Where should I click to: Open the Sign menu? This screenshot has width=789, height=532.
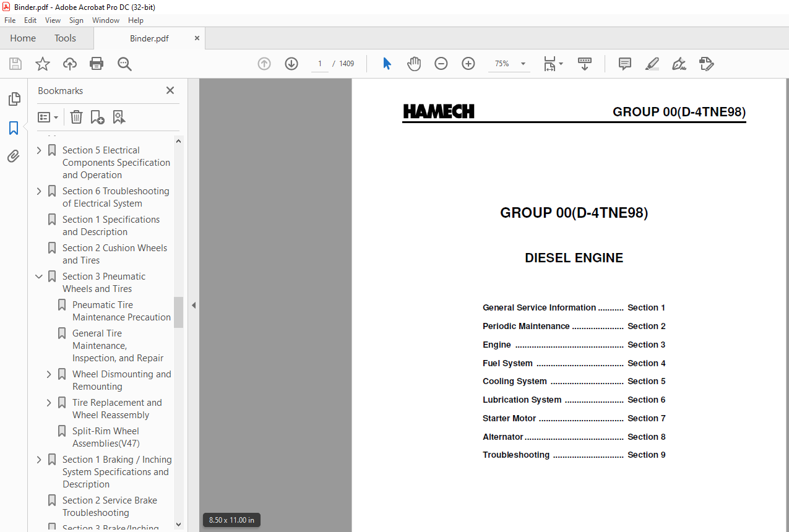[76, 20]
